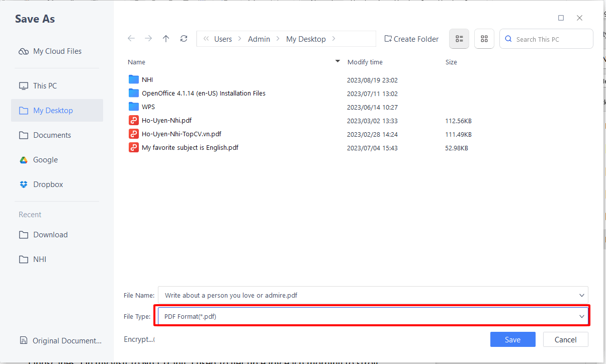Click the back navigation arrow
This screenshot has height=364, width=606.
[131, 38]
